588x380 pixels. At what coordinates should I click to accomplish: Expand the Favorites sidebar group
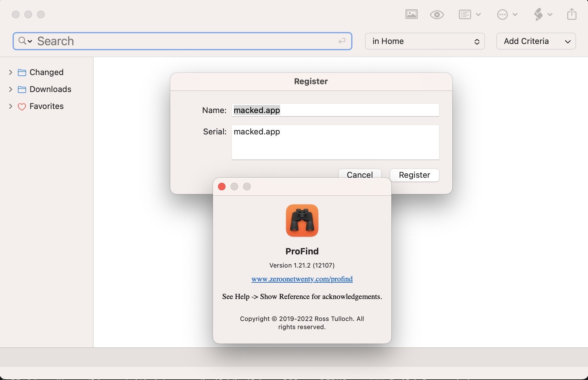11,106
